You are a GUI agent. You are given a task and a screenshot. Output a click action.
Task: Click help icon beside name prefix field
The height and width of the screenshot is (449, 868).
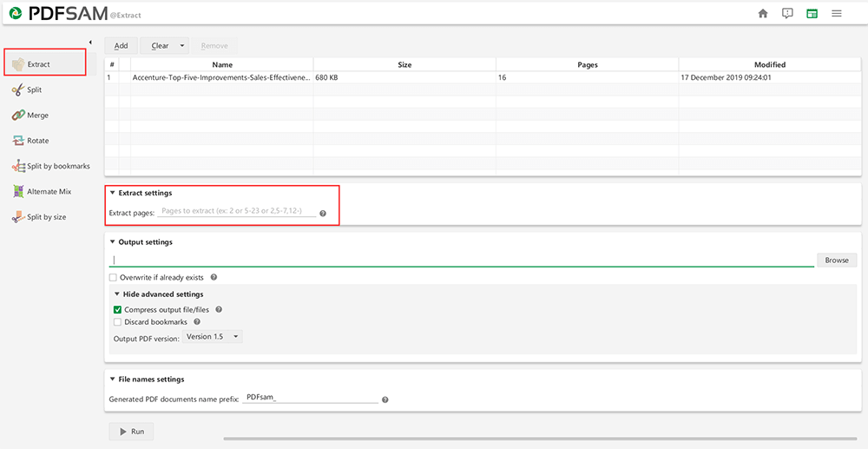(x=385, y=400)
